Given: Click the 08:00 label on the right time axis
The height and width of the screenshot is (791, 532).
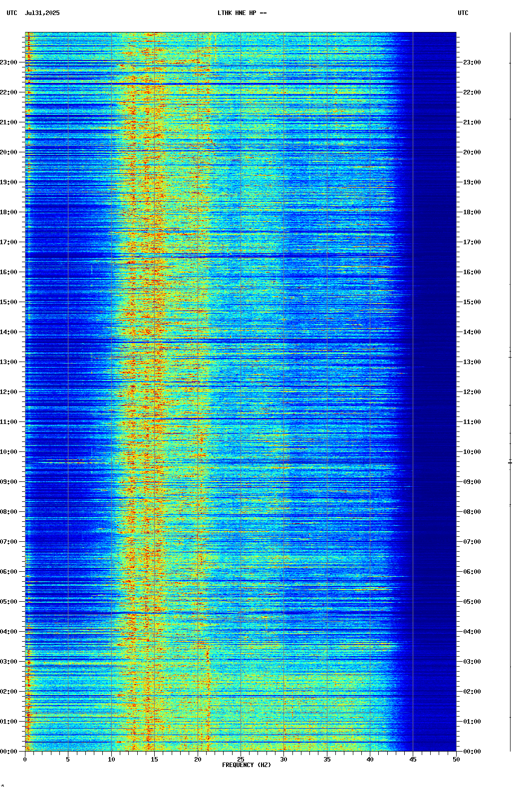Looking at the screenshot, I should (x=472, y=512).
